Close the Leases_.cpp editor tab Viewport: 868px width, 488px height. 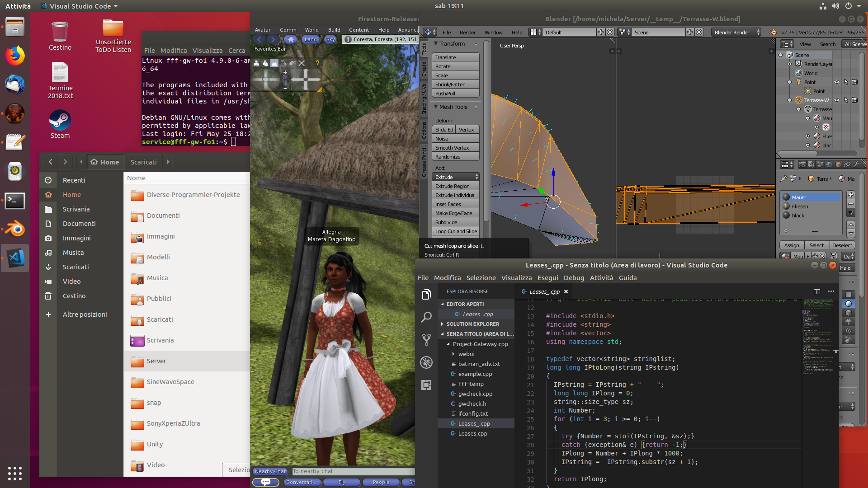point(566,291)
